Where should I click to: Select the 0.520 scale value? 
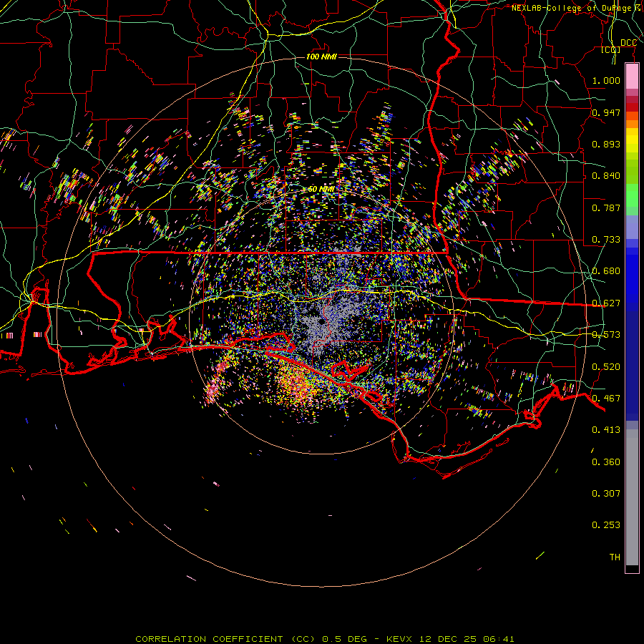coord(606,367)
